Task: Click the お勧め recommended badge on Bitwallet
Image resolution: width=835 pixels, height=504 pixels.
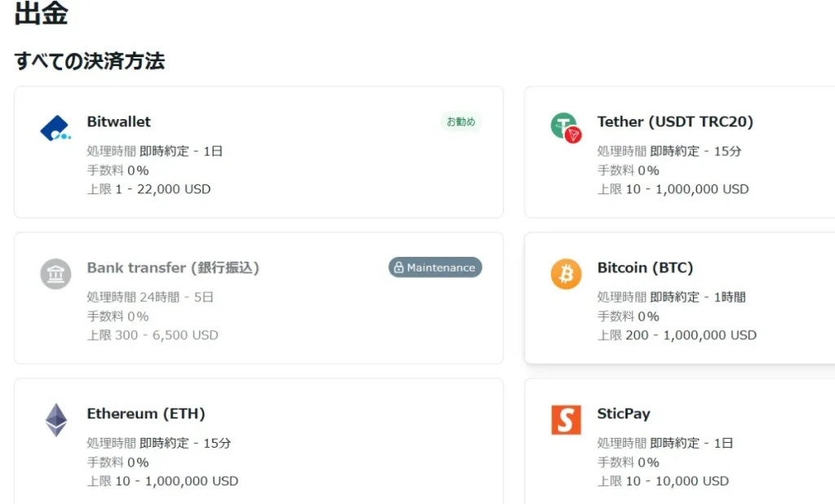Action: (x=461, y=122)
